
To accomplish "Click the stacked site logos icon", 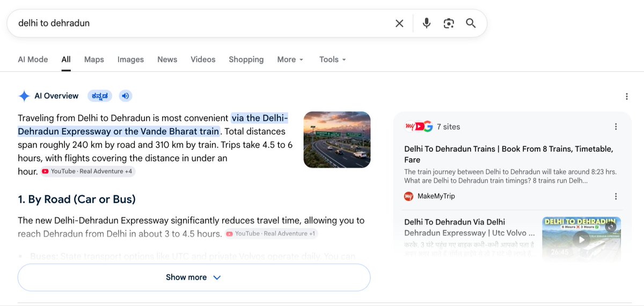I will pos(418,126).
